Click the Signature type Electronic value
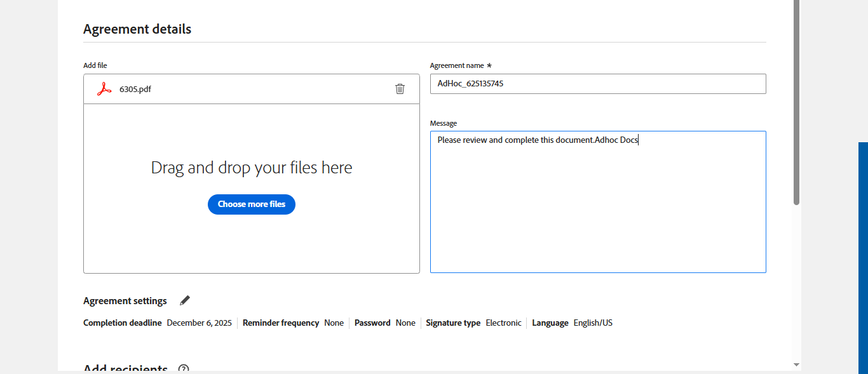868x374 pixels. [503, 323]
